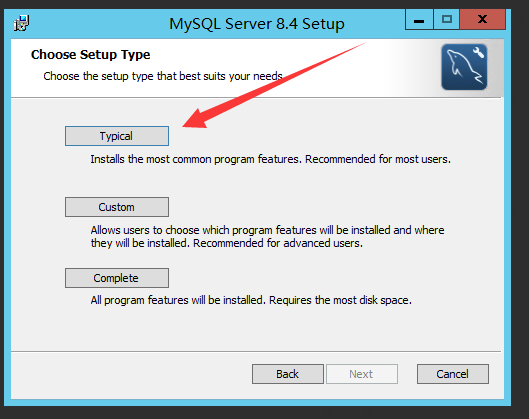Click the installer icon in the title bar
The image size is (529, 419).
coord(22,23)
